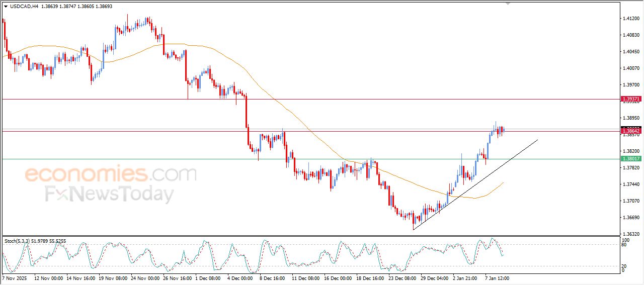This screenshot has height=285, width=644.
Task: Click the 1.40070 price axis label
Action: click(x=631, y=68)
